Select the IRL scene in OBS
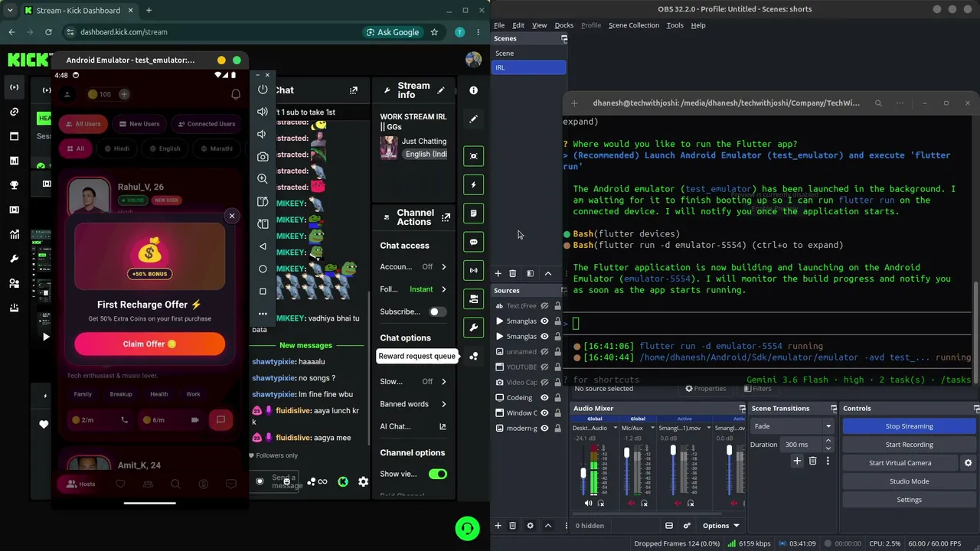Screen dimensions: 980x551 coord(528,67)
